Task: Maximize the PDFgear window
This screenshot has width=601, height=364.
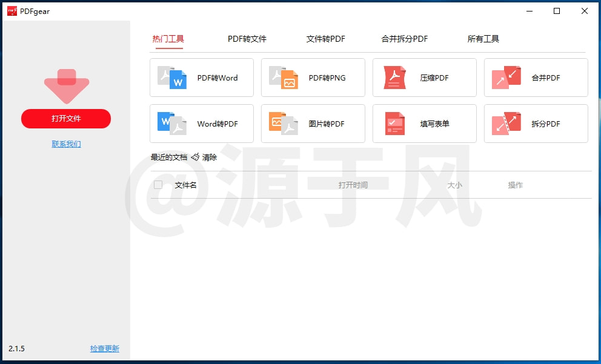Action: click(557, 11)
